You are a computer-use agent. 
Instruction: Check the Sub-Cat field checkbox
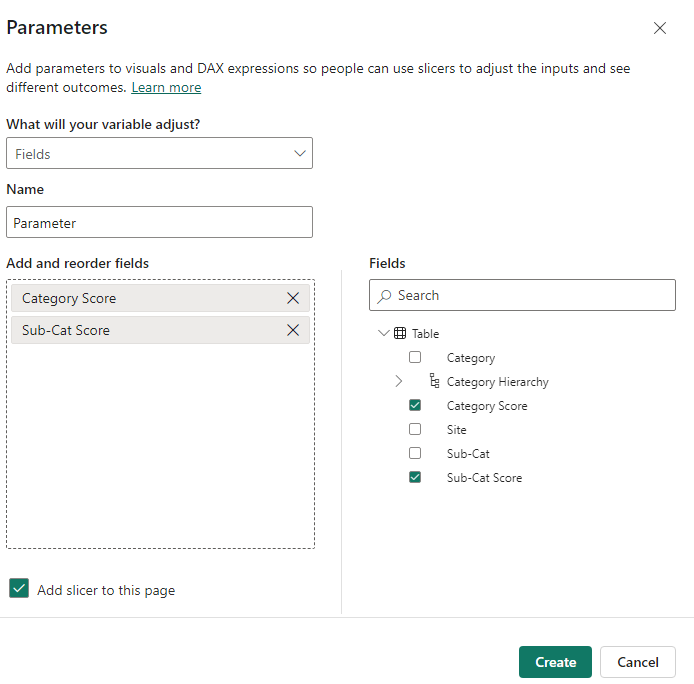(415, 453)
